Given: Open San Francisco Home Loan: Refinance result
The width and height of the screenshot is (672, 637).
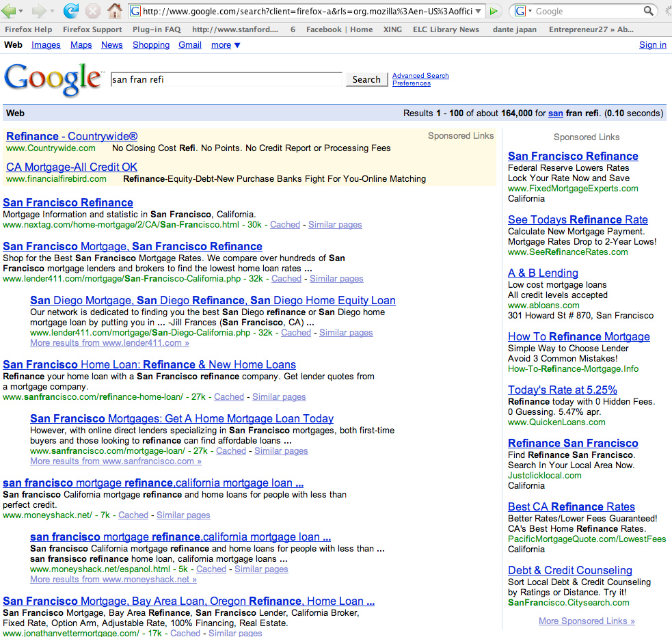Looking at the screenshot, I should point(149,364).
